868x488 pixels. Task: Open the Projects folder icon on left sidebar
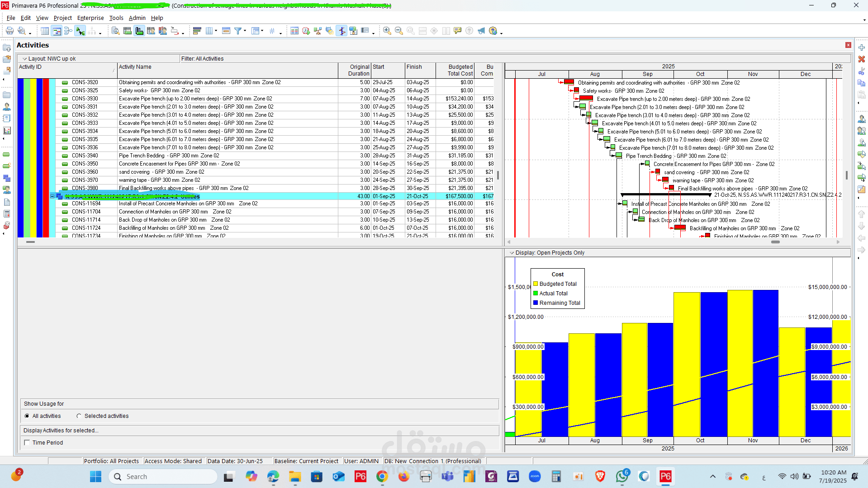7,95
